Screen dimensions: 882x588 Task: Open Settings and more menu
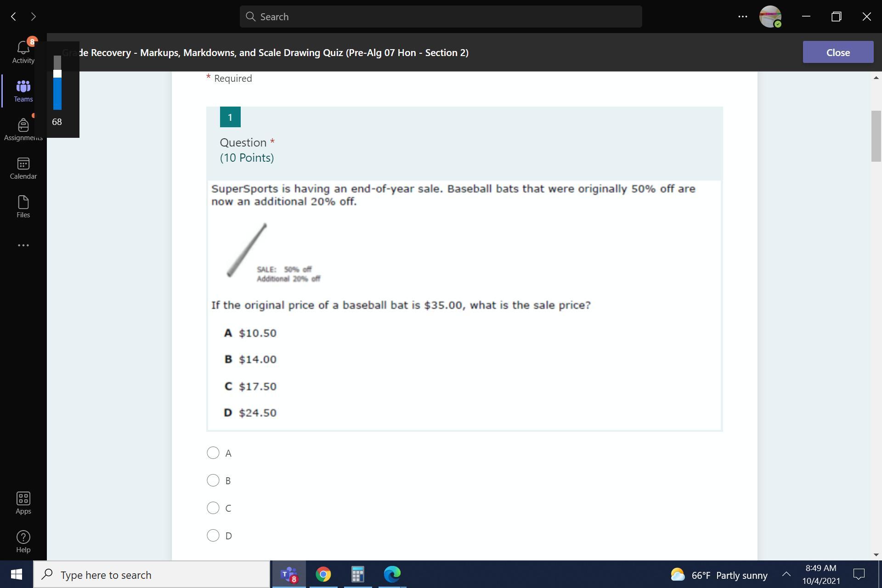[742, 17]
